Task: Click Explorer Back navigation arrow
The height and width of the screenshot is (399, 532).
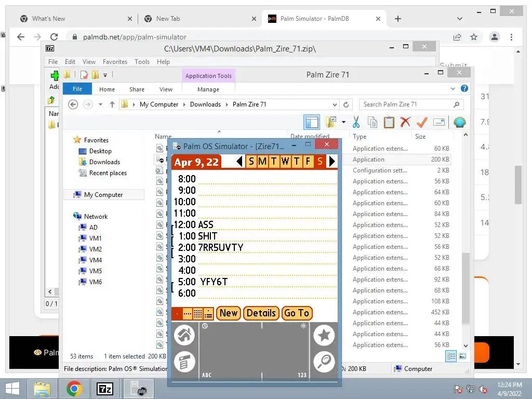Action: point(73,104)
